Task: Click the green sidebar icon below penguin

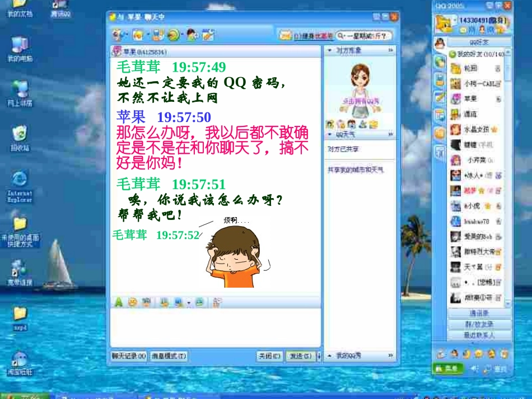Action: click(x=440, y=62)
